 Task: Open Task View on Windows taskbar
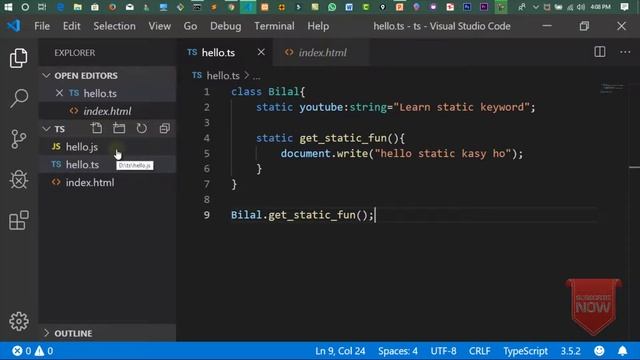click(x=42, y=7)
